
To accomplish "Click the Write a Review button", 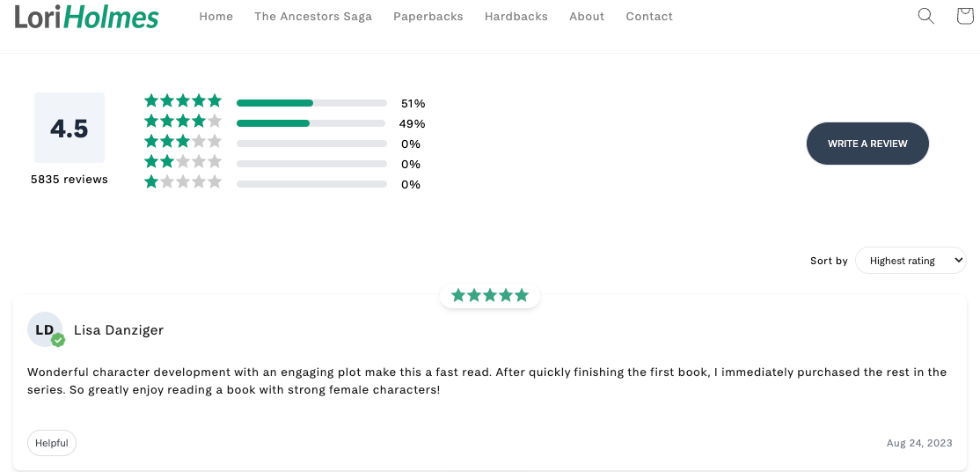I will (867, 144).
